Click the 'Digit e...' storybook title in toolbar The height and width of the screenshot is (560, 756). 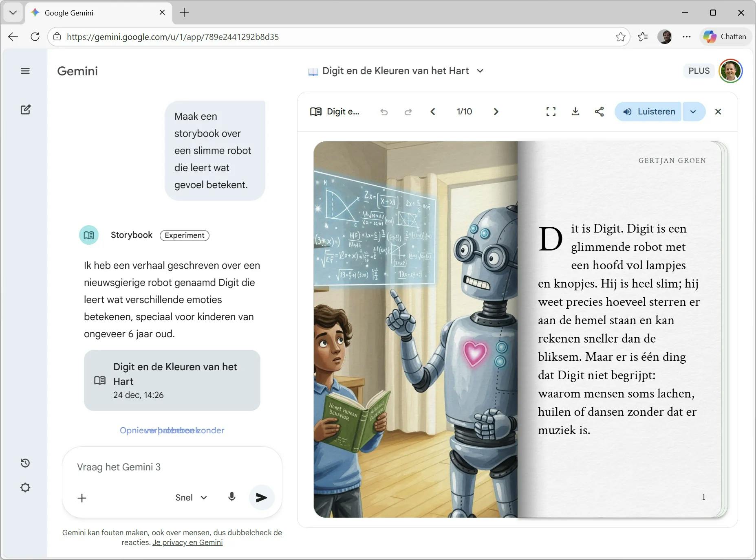click(x=335, y=112)
